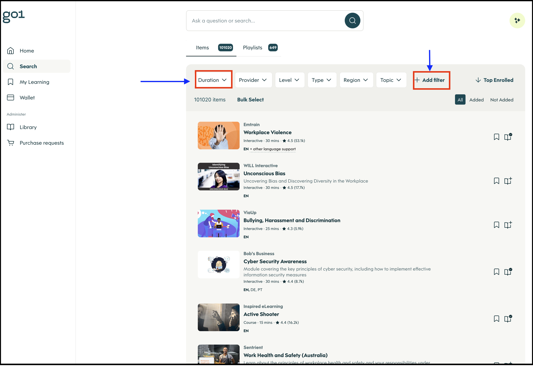Select the All filter toggle
The height and width of the screenshot is (392, 533).
click(460, 100)
